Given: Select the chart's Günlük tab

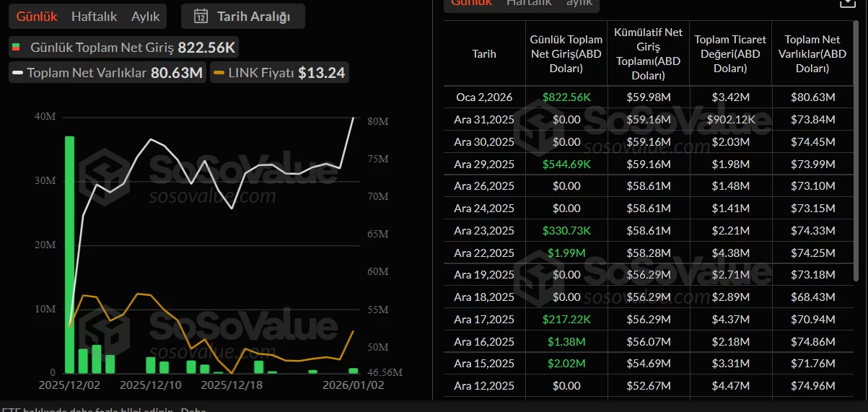Looking at the screenshot, I should point(38,16).
